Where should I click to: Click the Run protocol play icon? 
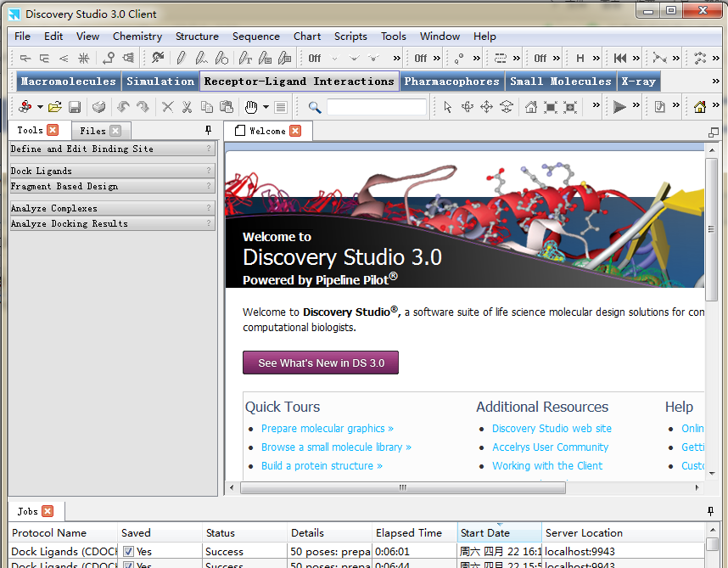tap(620, 107)
